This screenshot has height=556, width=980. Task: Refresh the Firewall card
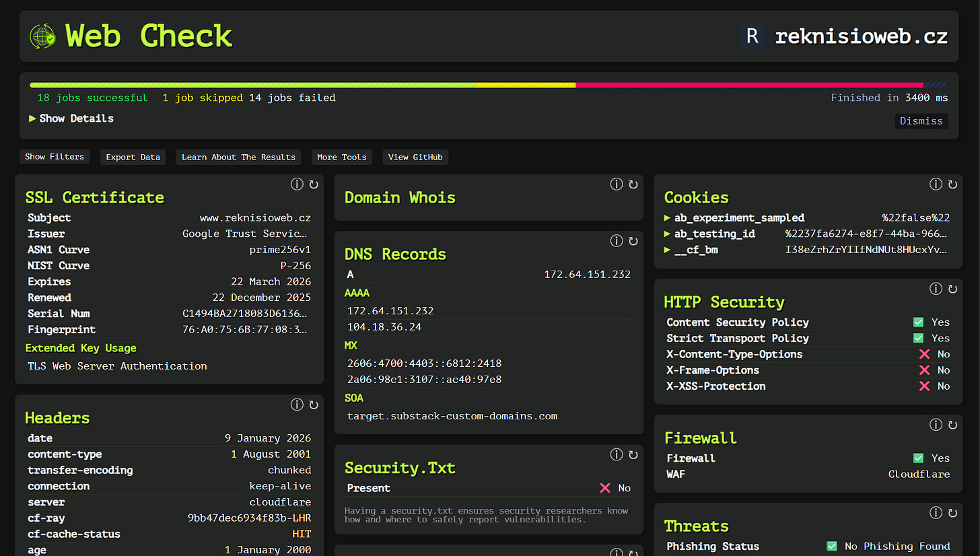point(952,425)
